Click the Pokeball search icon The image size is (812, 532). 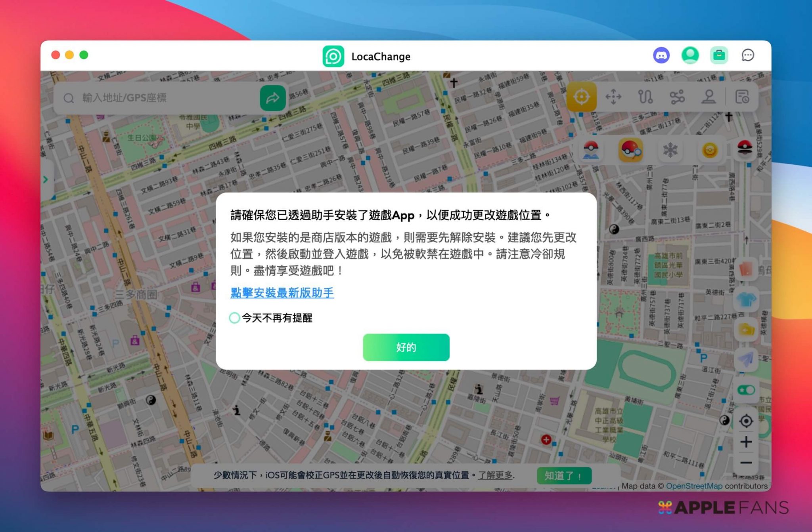point(630,150)
